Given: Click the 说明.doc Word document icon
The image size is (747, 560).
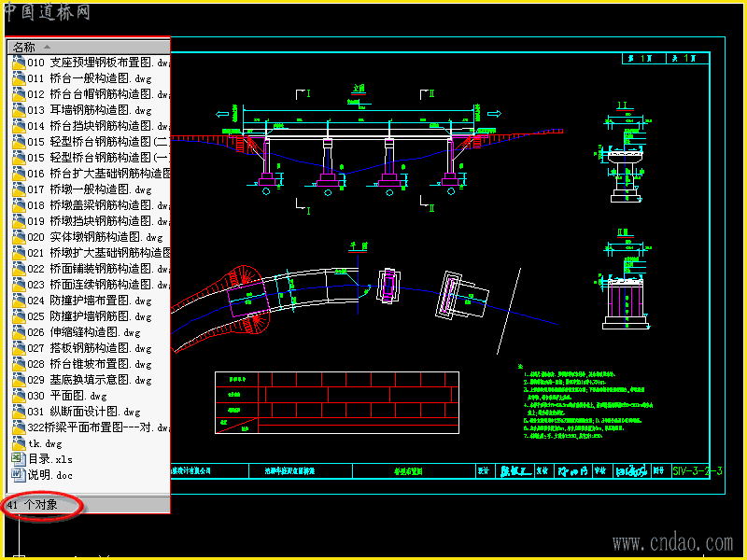Looking at the screenshot, I should point(19,475).
